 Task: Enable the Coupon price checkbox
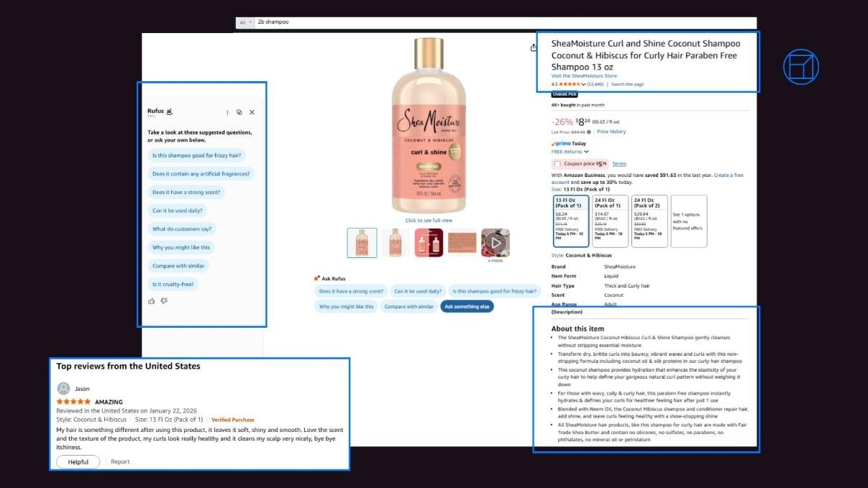pos(558,164)
